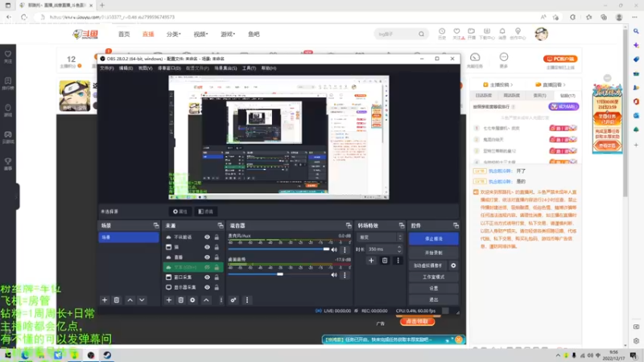This screenshot has height=362, width=644.
Task: Adjust 麦克风/Aux volume slider
Action: tap(326, 249)
